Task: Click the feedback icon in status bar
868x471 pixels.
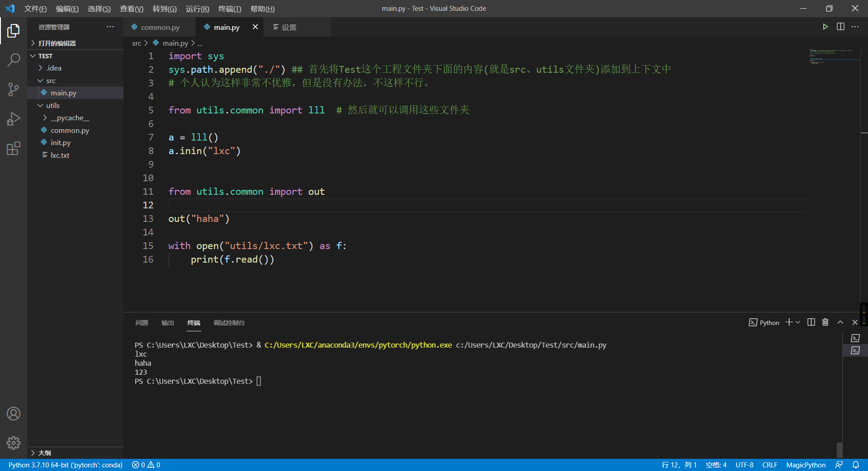Action: 839,465
